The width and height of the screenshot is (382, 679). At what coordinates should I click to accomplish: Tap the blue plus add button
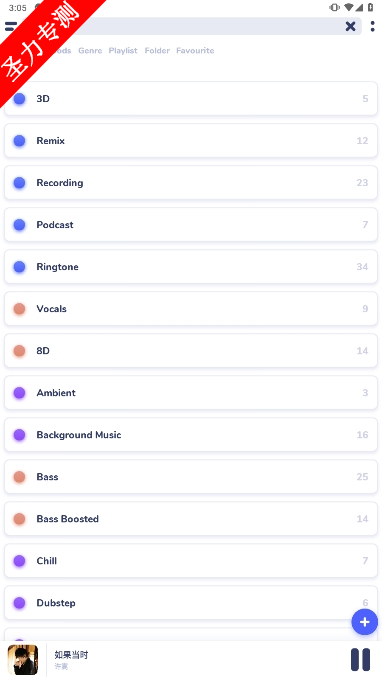(364, 622)
